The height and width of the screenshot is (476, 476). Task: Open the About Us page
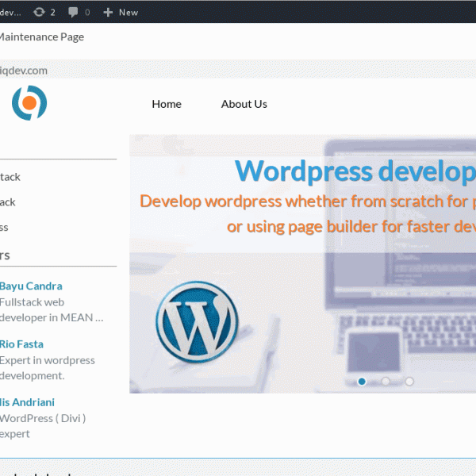click(x=244, y=104)
